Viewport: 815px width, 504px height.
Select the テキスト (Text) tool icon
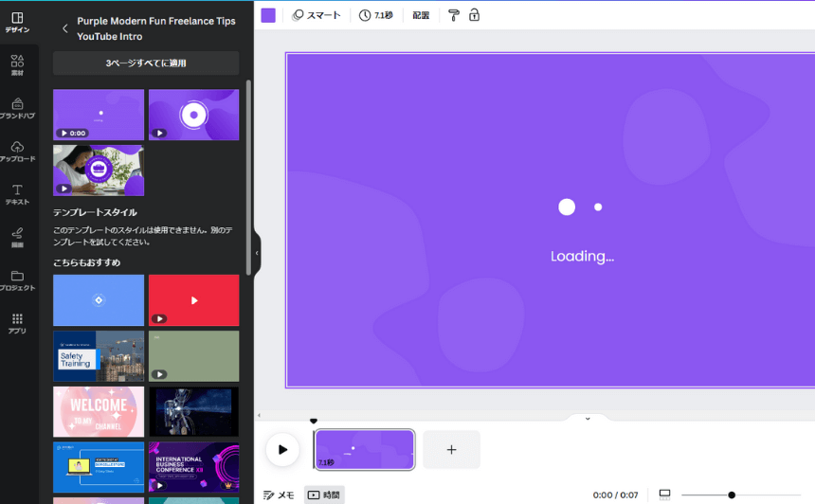(x=17, y=194)
